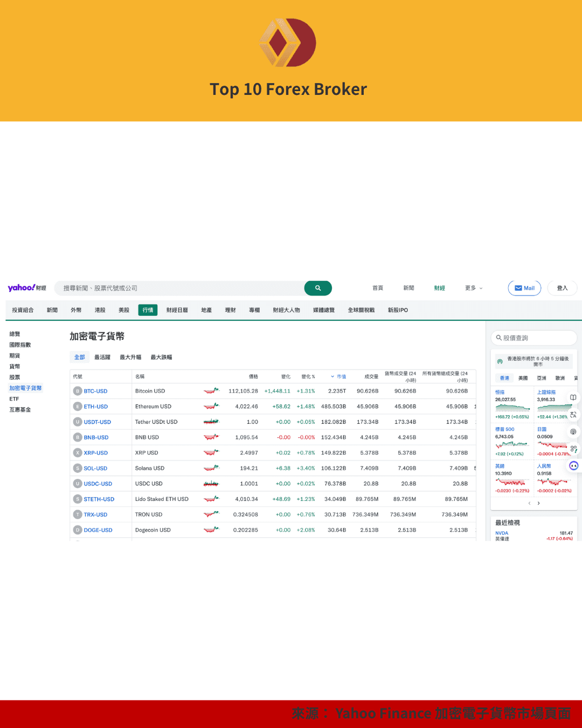This screenshot has width=582, height=728.
Task: Open the 市值 sort dropdown in table header
Action: click(339, 376)
